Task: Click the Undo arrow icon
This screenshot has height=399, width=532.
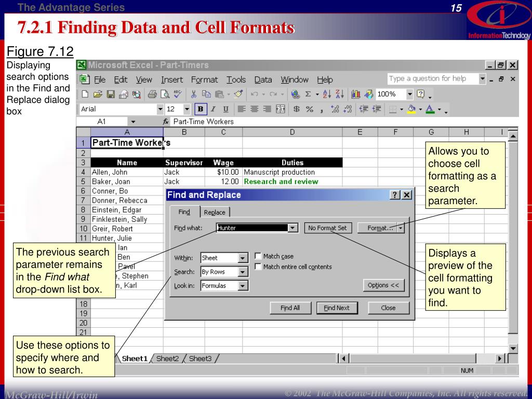Action: click(x=254, y=95)
